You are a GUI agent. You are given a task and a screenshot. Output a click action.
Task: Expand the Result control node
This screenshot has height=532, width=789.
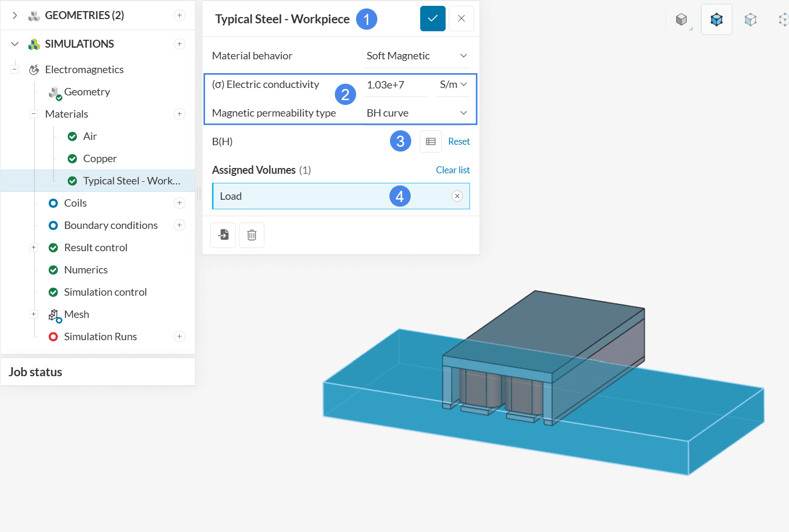[x=34, y=247]
